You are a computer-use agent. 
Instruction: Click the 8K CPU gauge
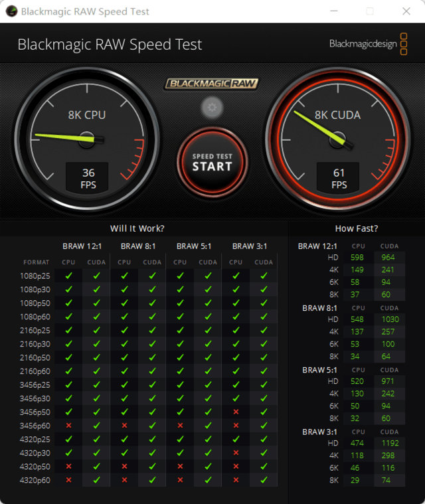pyautogui.click(x=87, y=139)
